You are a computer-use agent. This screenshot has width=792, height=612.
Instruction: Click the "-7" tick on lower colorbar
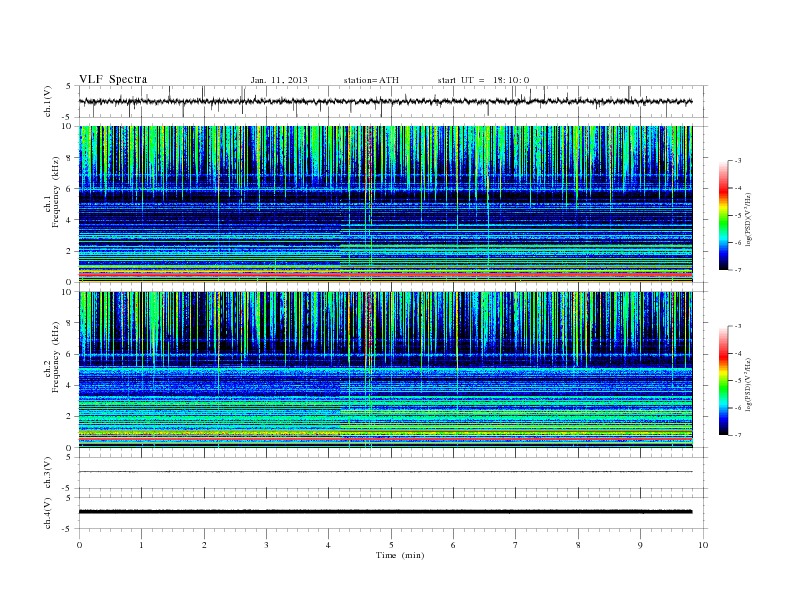pyautogui.click(x=738, y=435)
